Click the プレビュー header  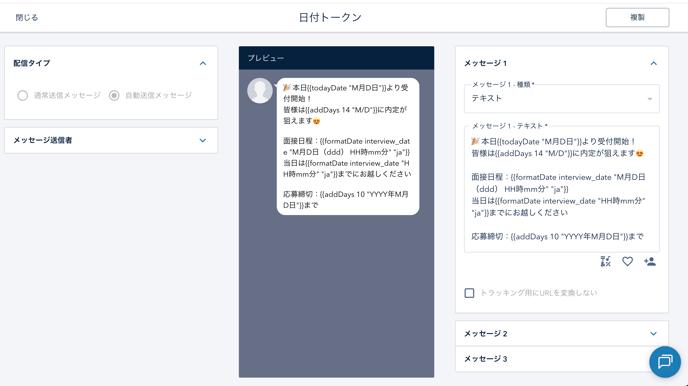[337, 58]
